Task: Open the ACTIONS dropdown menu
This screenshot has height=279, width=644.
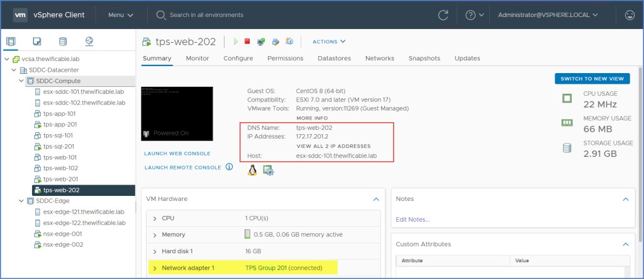Action: pos(329,42)
